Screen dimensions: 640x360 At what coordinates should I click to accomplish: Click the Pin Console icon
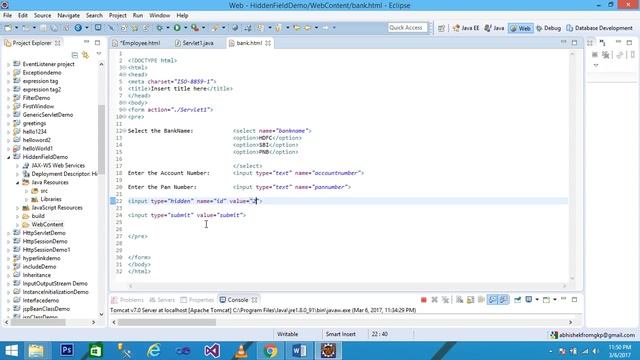pos(517,300)
